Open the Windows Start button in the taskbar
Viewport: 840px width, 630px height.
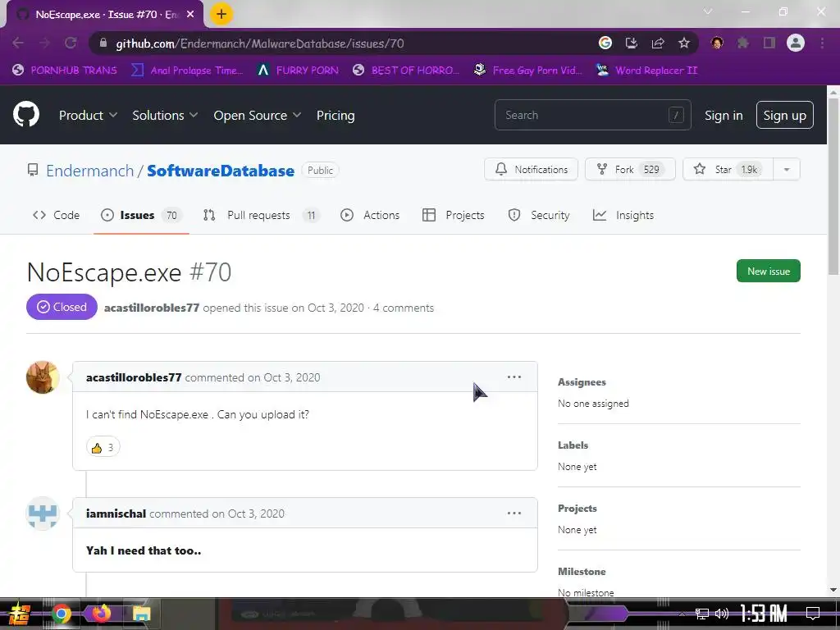coord(20,614)
